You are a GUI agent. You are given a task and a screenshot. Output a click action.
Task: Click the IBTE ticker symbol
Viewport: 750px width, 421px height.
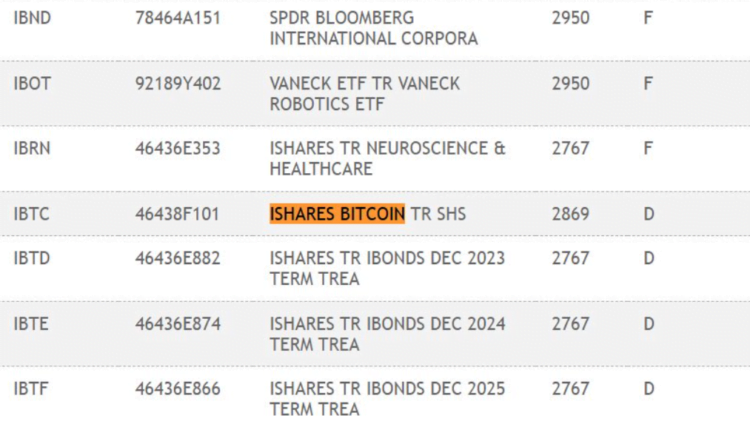click(31, 323)
